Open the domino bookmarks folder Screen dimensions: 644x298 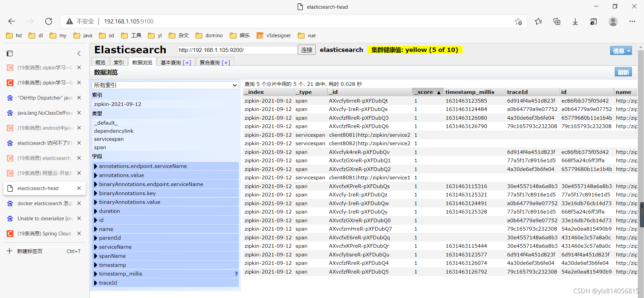(209, 36)
